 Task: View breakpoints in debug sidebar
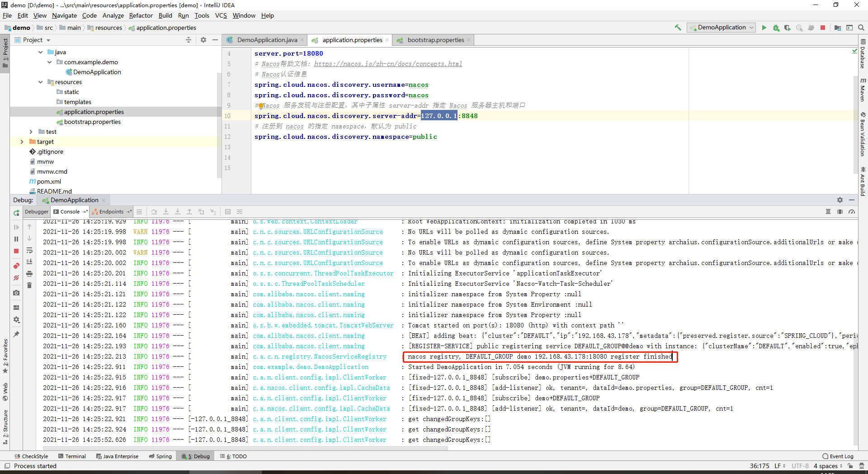coord(16,266)
